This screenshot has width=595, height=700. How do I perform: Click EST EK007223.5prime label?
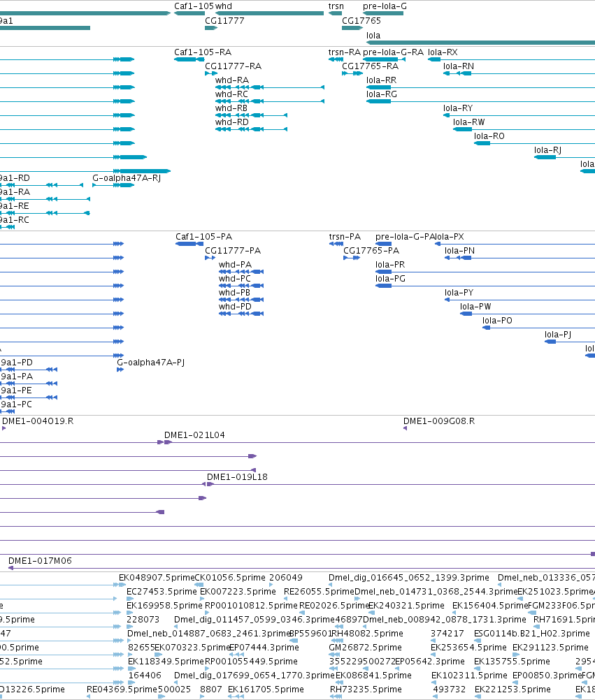coord(238,592)
